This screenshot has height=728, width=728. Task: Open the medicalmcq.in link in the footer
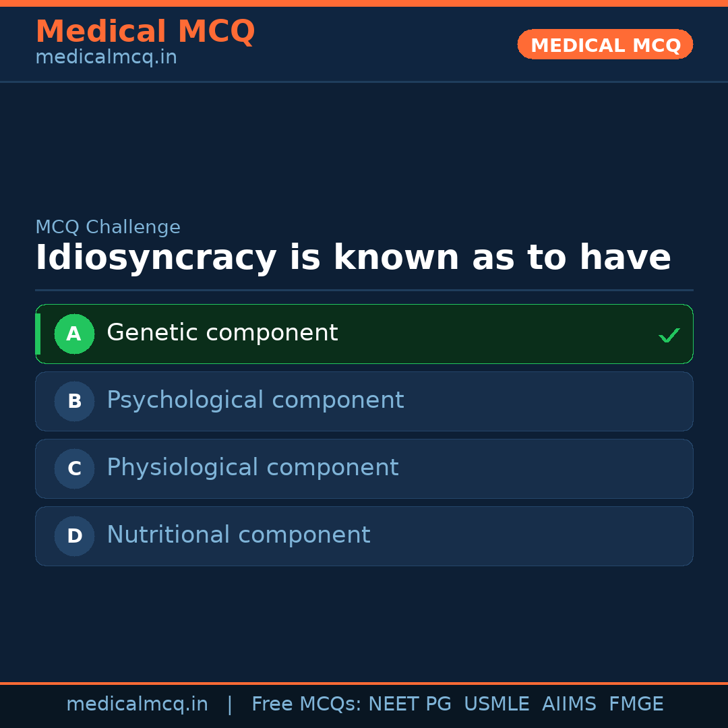pyautogui.click(x=137, y=704)
